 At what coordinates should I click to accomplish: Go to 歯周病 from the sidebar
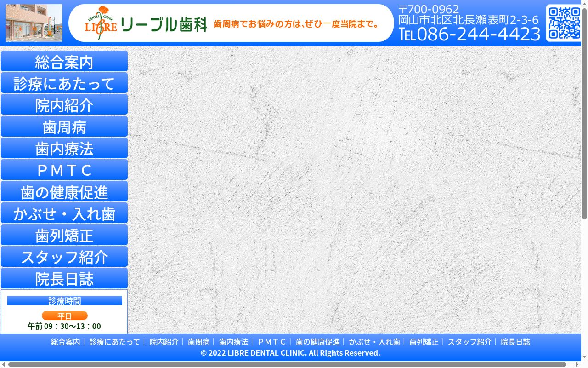[64, 126]
